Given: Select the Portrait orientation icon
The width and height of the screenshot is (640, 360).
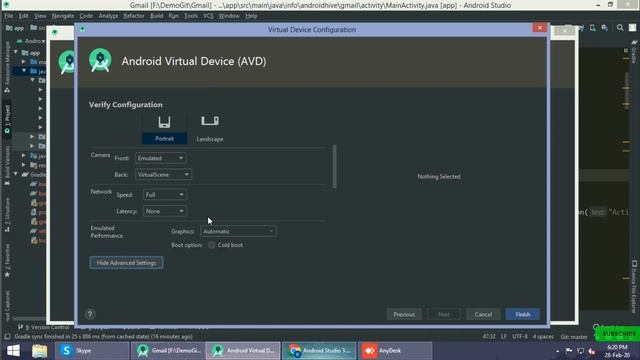Looking at the screenshot, I should point(164,129).
